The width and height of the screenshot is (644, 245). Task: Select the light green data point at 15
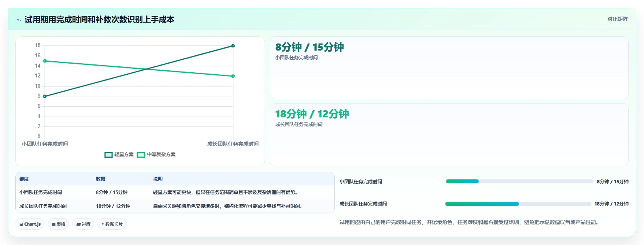[45, 61]
